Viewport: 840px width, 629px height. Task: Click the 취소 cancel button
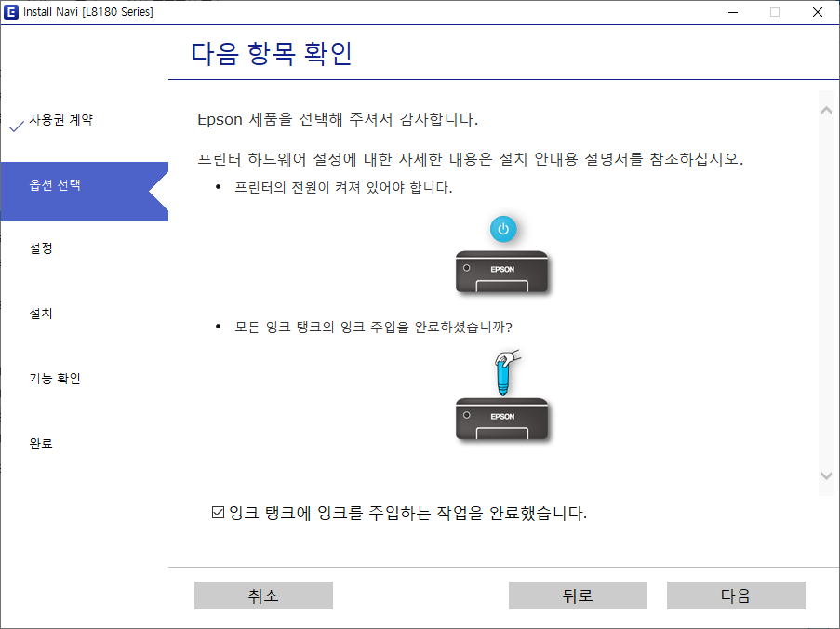[263, 596]
